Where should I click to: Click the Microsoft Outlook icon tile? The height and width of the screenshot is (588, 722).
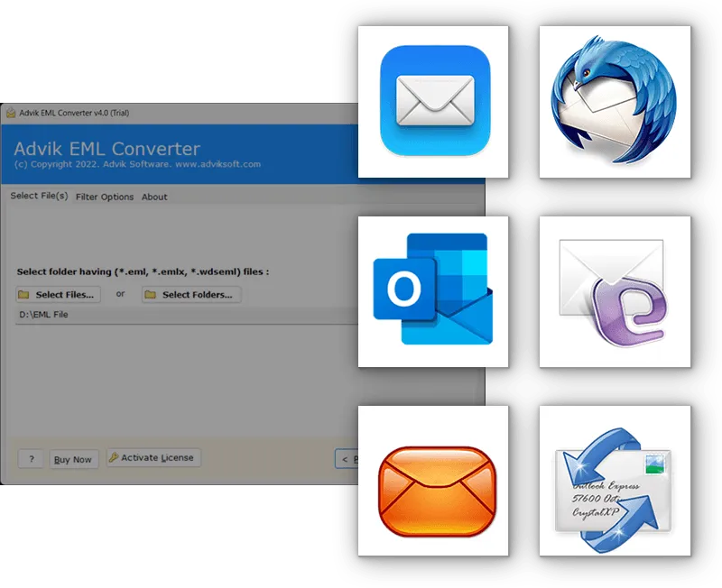pos(433,291)
